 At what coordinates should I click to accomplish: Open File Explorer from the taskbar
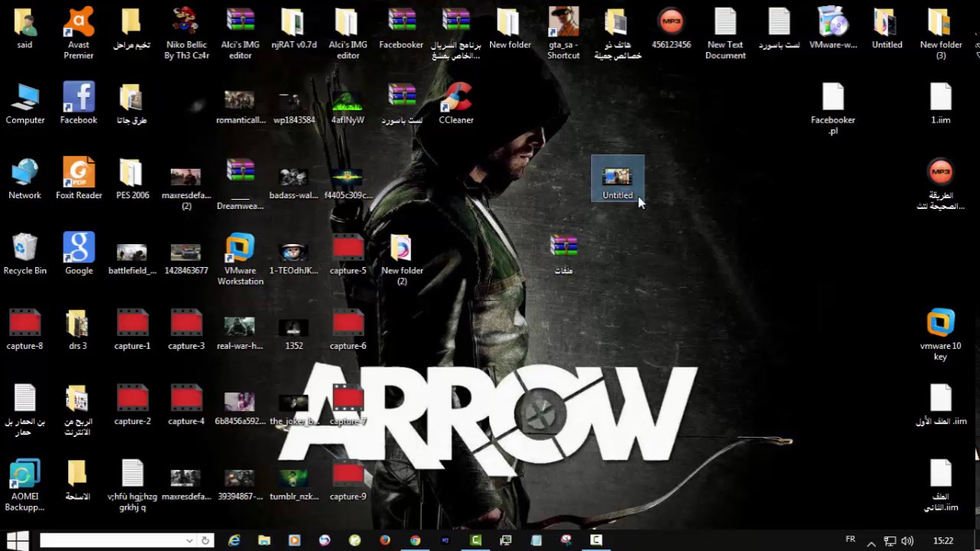264,540
